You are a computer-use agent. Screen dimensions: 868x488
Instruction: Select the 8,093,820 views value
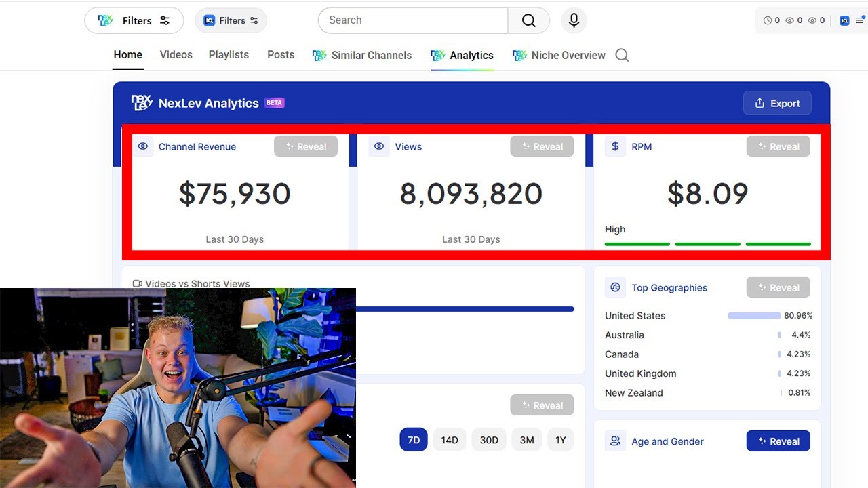click(x=471, y=194)
